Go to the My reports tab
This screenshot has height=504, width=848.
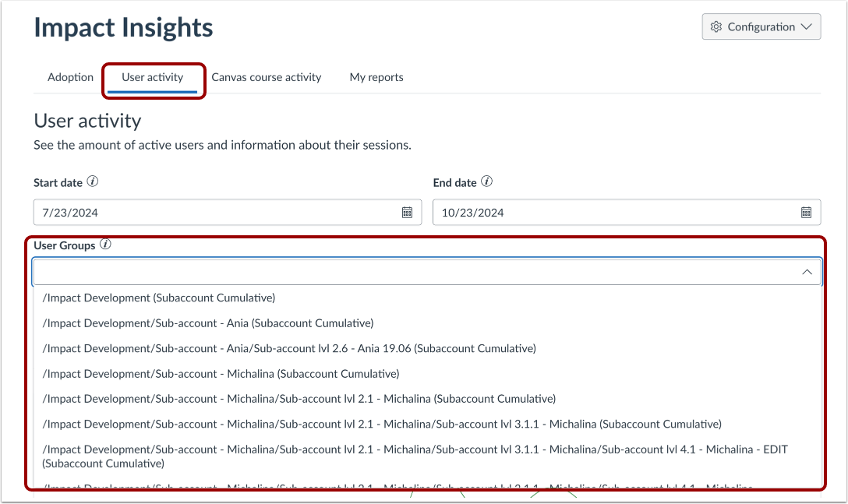(x=376, y=77)
